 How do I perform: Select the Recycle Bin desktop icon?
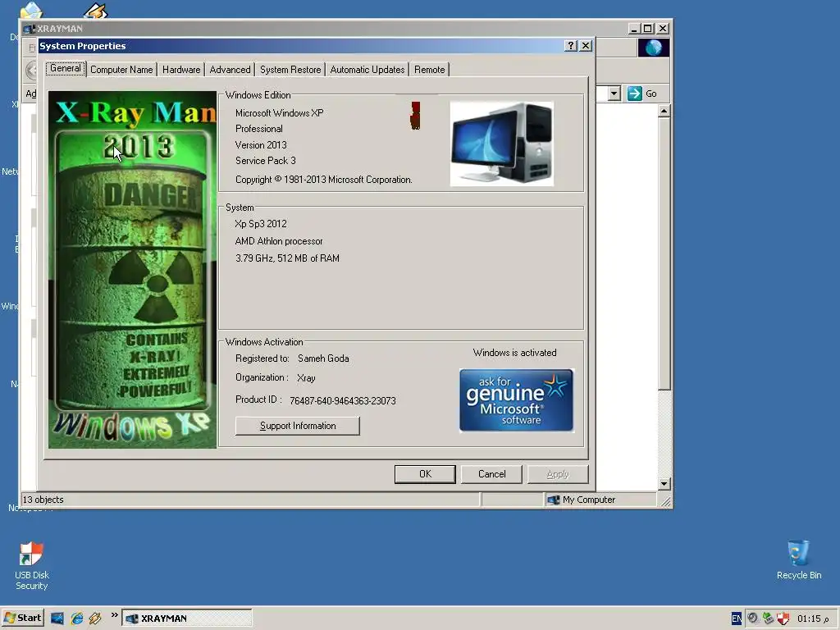click(x=798, y=559)
